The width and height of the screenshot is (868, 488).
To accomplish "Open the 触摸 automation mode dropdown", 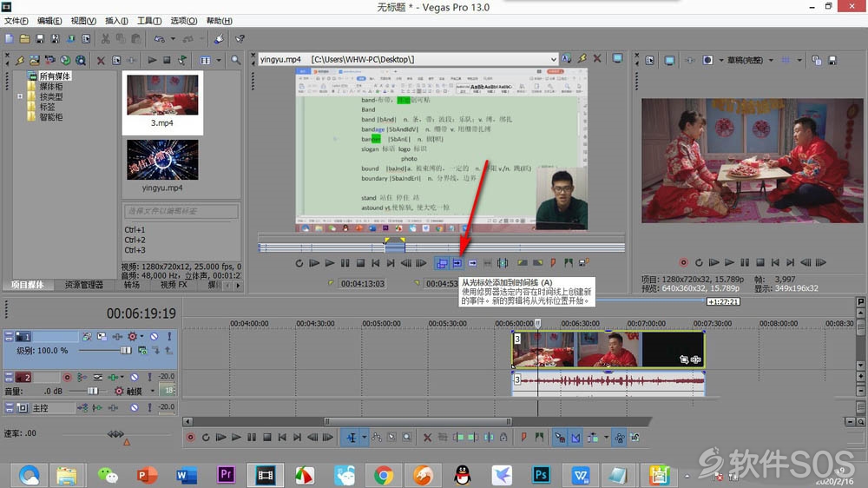I will point(152,391).
